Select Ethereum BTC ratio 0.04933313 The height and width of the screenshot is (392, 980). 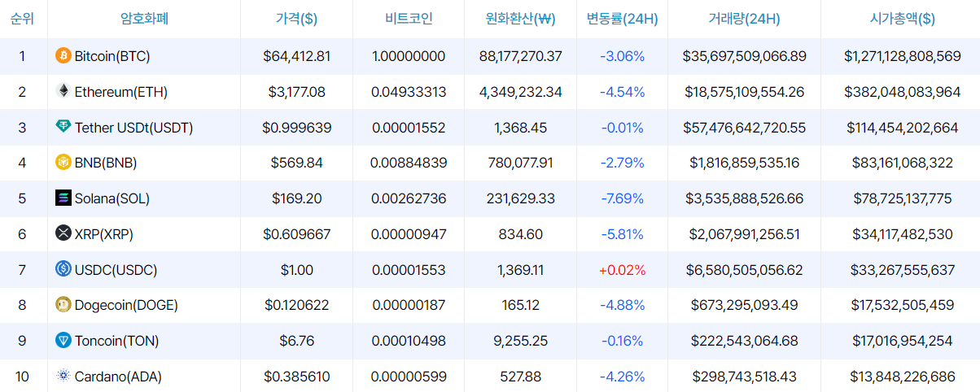pyautogui.click(x=409, y=92)
